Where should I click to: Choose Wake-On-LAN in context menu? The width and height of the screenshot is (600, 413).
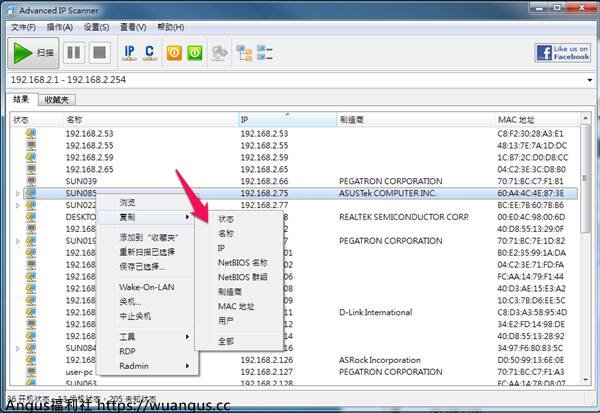(147, 287)
